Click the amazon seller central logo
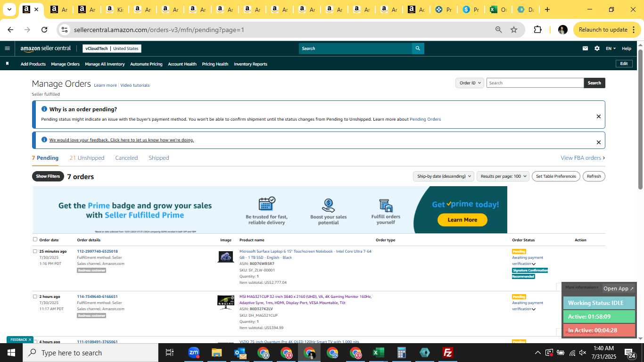Screen dimensions: 644x362 46,49
